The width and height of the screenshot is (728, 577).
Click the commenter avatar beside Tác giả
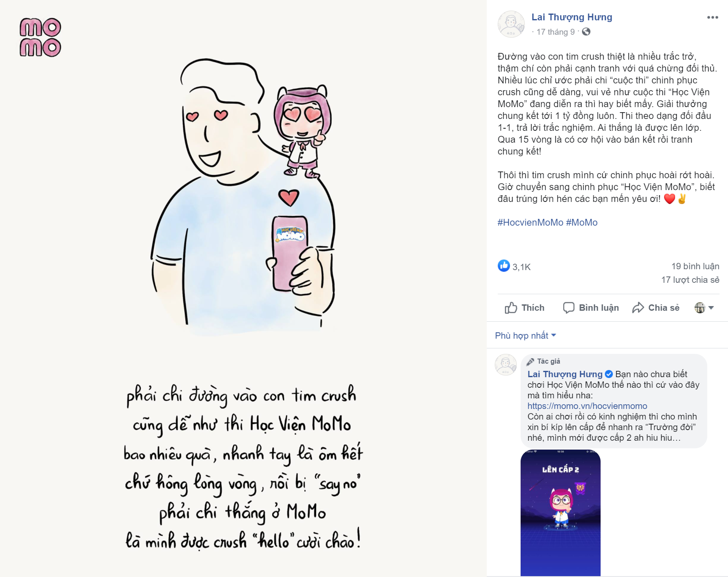[x=506, y=365]
